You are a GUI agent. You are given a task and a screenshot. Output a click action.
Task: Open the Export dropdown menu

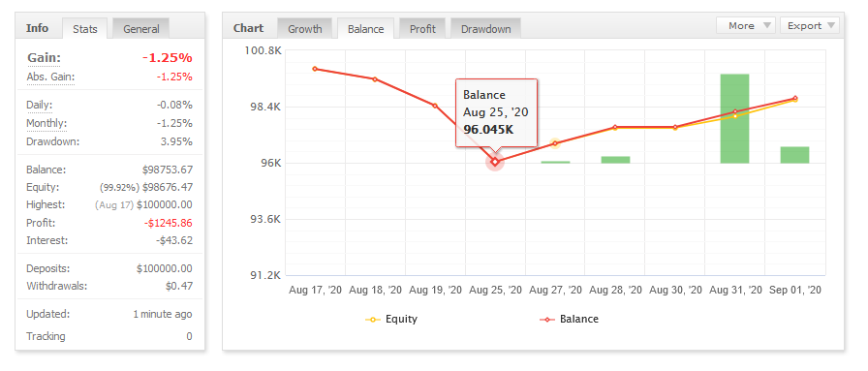[810, 25]
